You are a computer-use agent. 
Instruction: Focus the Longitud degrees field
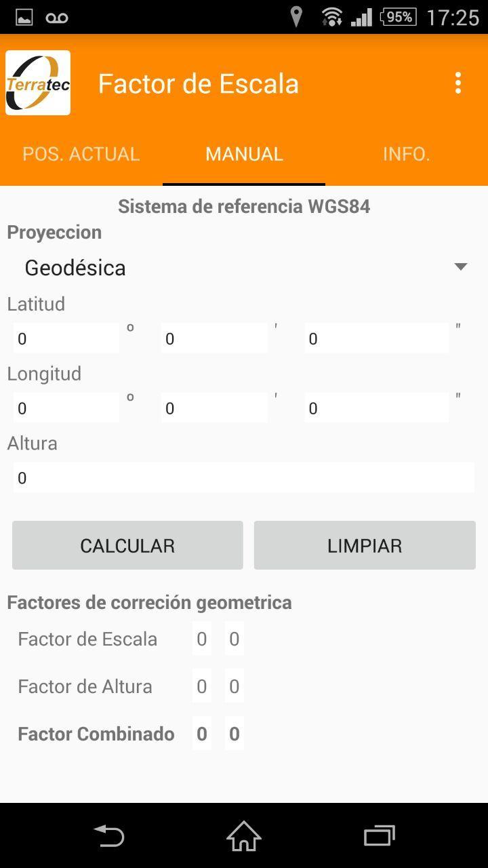click(x=66, y=408)
